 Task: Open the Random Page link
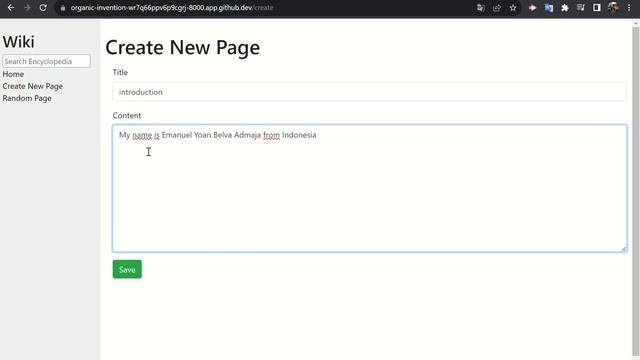(27, 98)
